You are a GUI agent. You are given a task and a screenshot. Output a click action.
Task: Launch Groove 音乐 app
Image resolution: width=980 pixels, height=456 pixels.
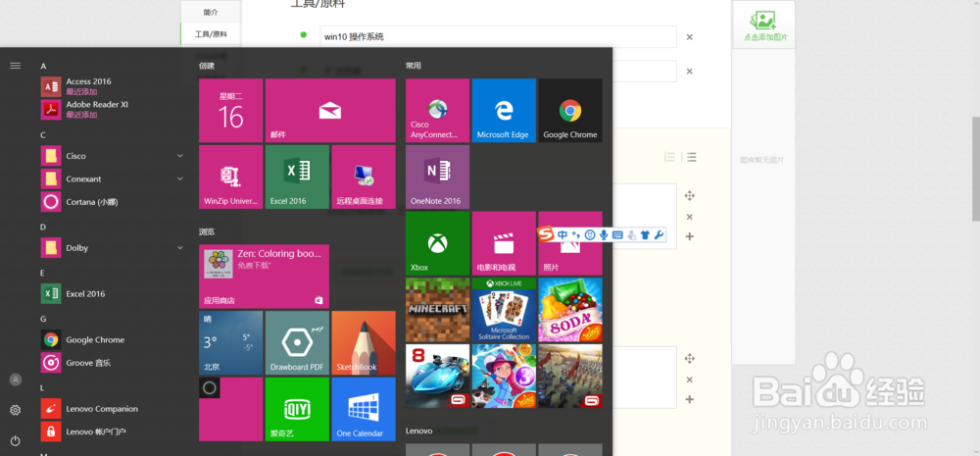[x=113, y=363]
